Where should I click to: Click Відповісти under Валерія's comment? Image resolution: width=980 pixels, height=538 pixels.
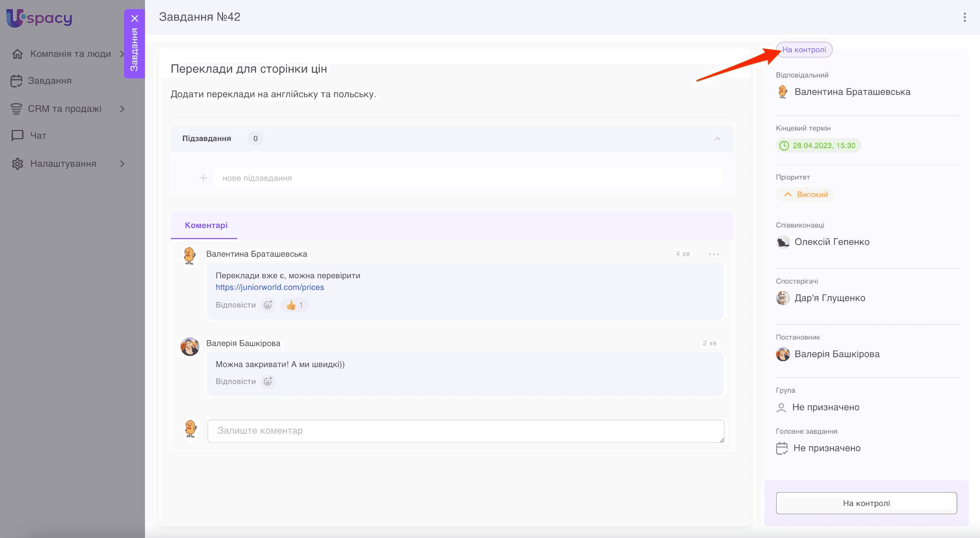tap(235, 382)
